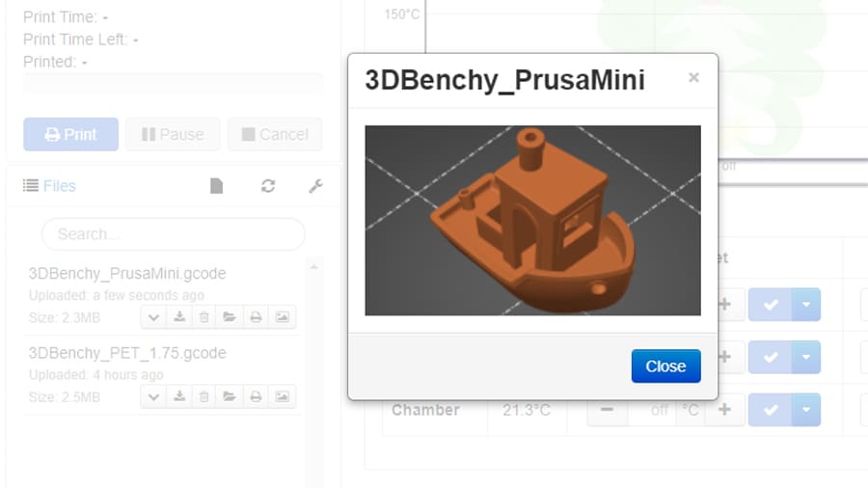Load 3DBenchy_PET_1.75.gcode with folder icon

(x=230, y=396)
